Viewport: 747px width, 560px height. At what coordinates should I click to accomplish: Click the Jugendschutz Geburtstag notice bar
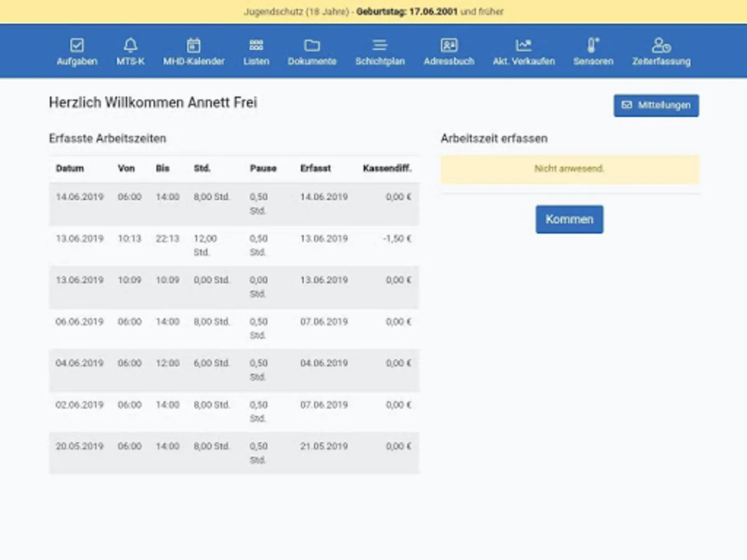[x=374, y=12]
